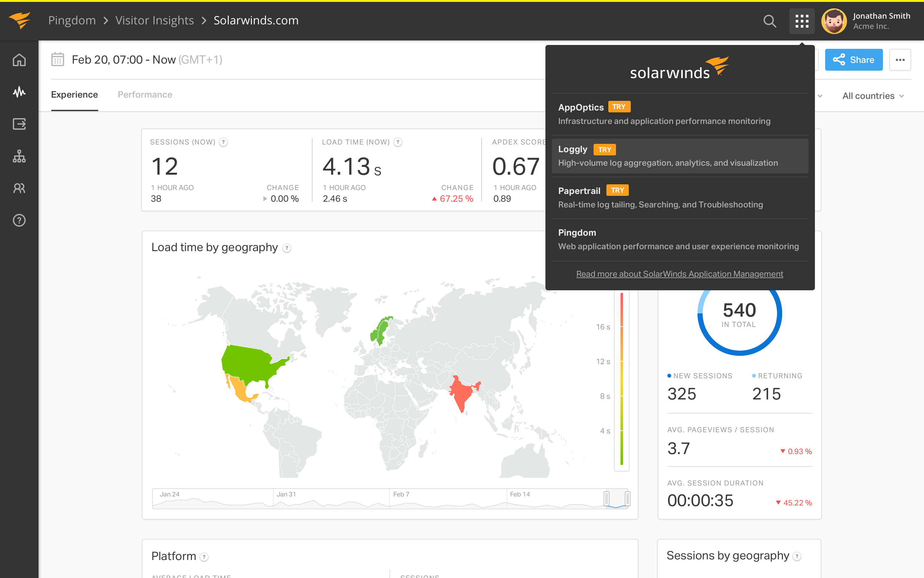Click the left handle of timeline range slider
Viewport: 924px width, 578px height.
(606, 498)
